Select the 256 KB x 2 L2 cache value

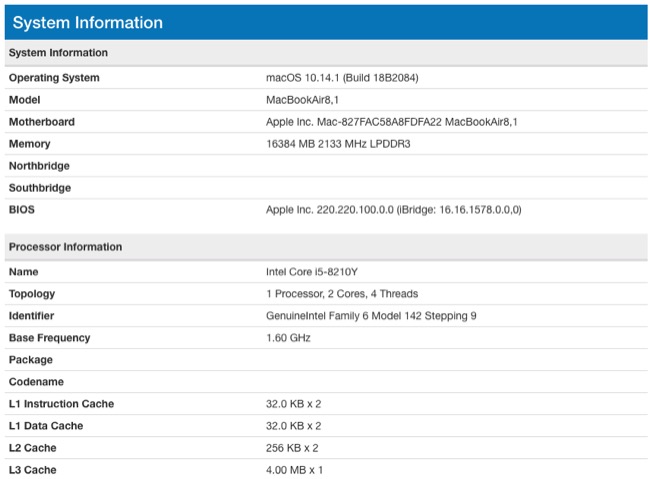pyautogui.click(x=292, y=448)
